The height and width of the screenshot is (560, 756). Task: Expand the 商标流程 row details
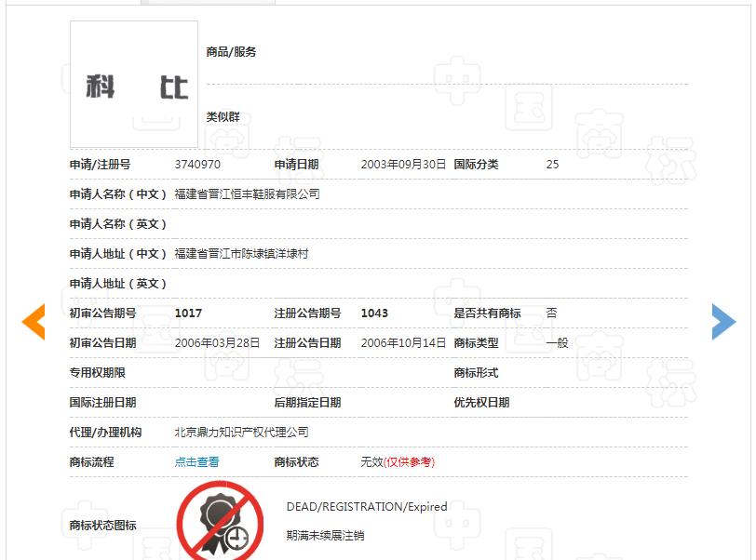(x=97, y=460)
